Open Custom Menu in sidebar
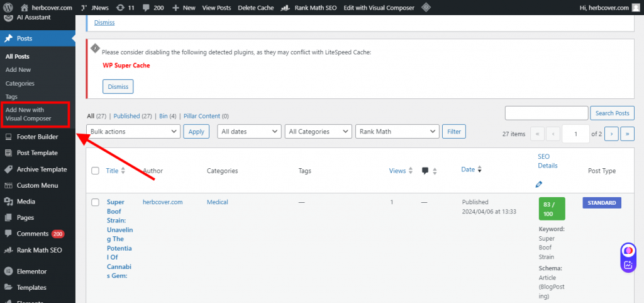The width and height of the screenshot is (644, 303). [x=37, y=185]
